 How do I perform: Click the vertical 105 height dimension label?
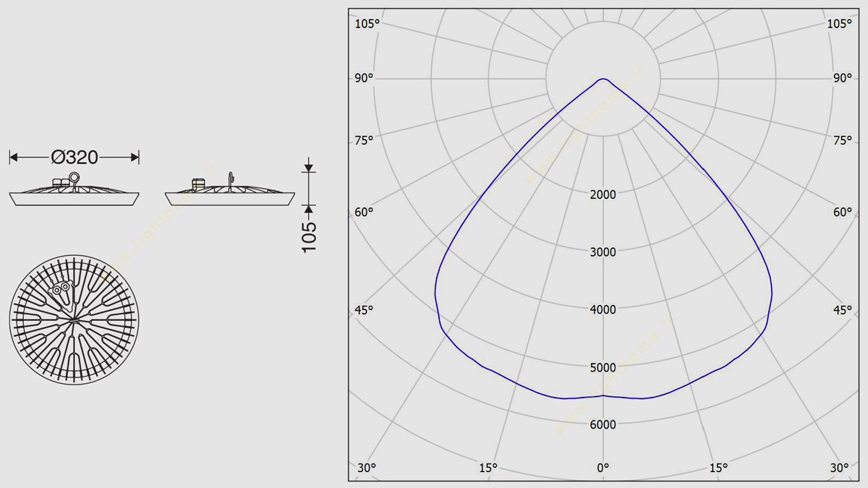[309, 236]
